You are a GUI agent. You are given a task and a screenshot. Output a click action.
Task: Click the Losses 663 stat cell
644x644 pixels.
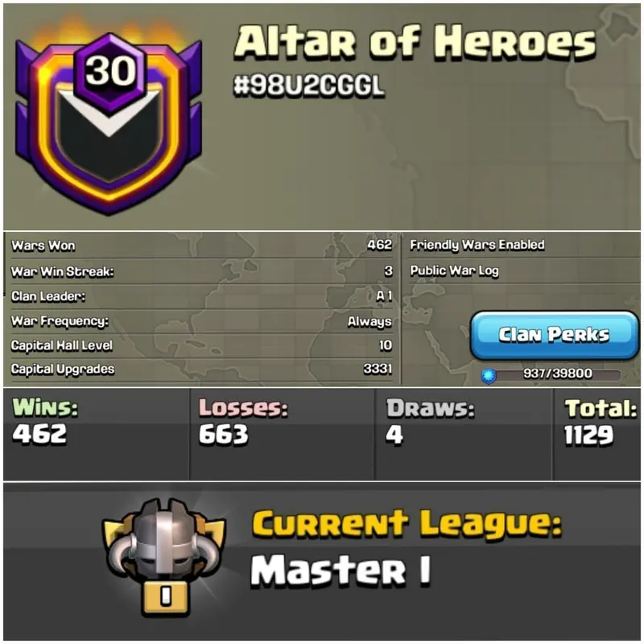coord(283,434)
